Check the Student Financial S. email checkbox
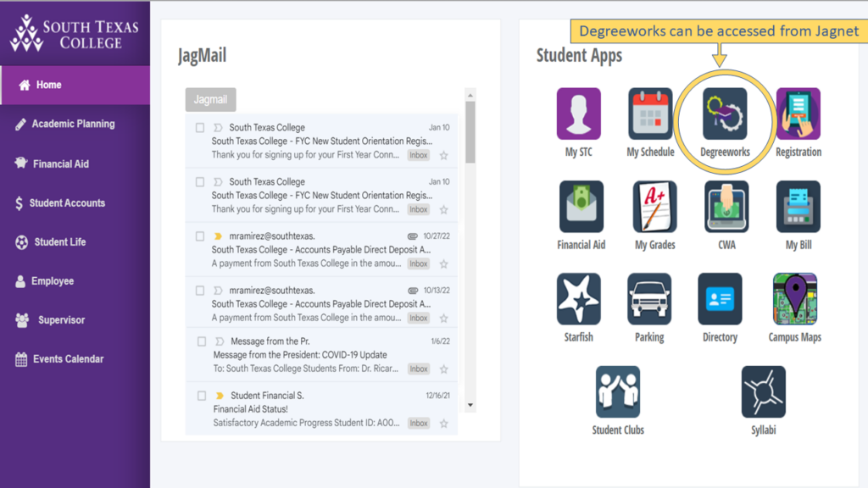 [x=202, y=396]
